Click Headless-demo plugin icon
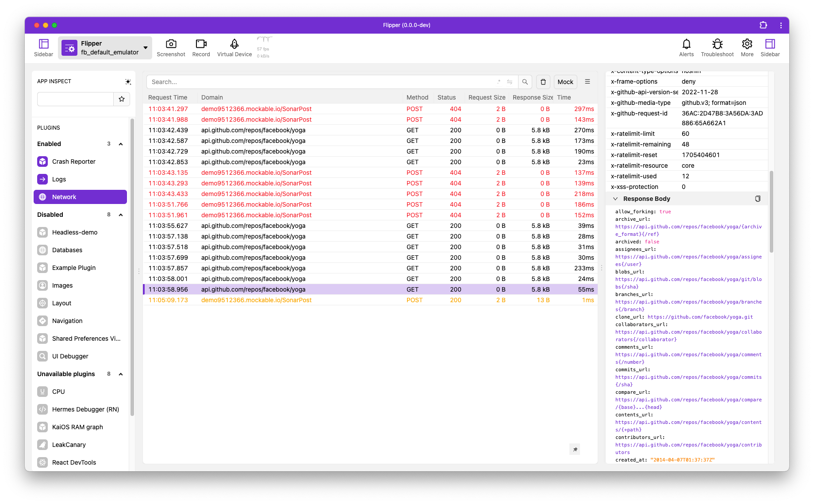814x504 pixels. [42, 232]
